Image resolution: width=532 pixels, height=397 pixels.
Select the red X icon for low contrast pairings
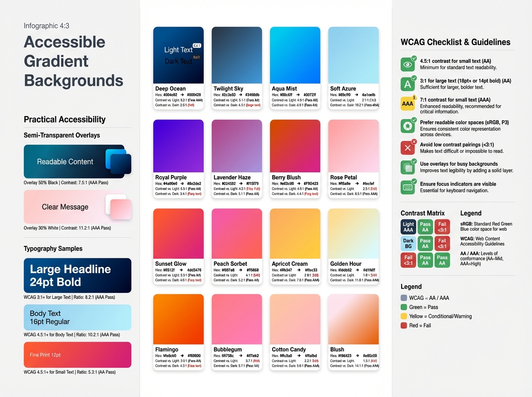coord(407,147)
